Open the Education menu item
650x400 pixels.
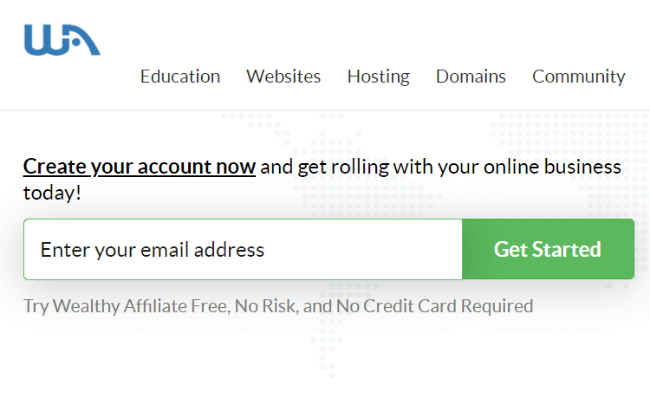click(x=180, y=77)
